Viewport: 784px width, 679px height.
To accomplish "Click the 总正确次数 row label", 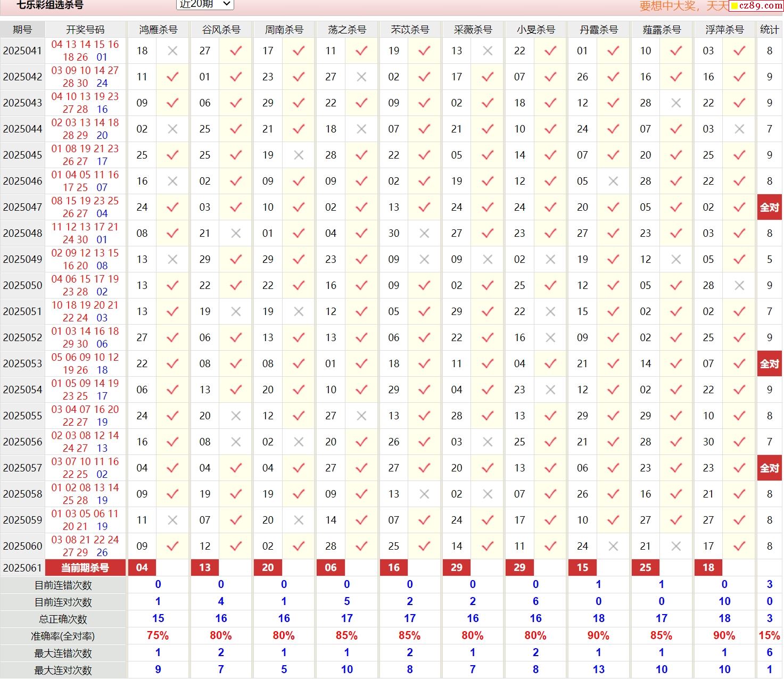I will pyautogui.click(x=63, y=619).
